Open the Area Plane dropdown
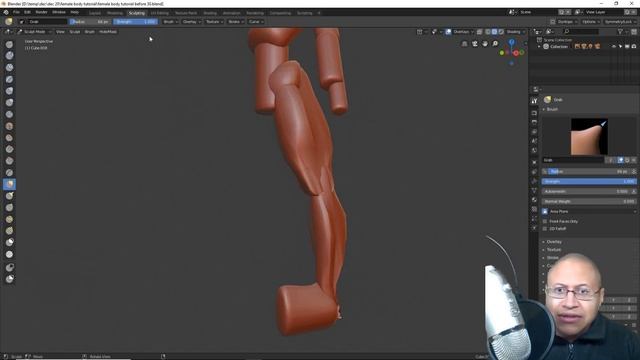This screenshot has height=360, width=640. pos(593,211)
